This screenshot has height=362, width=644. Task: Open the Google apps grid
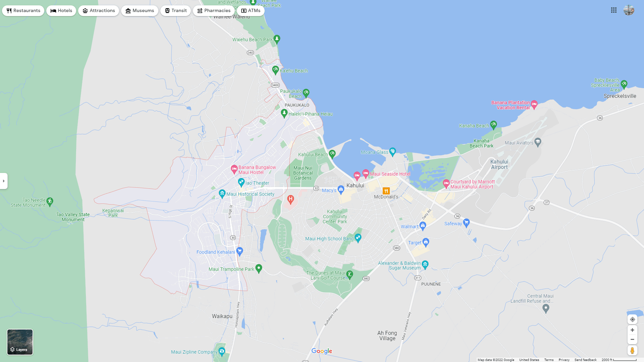(x=614, y=10)
